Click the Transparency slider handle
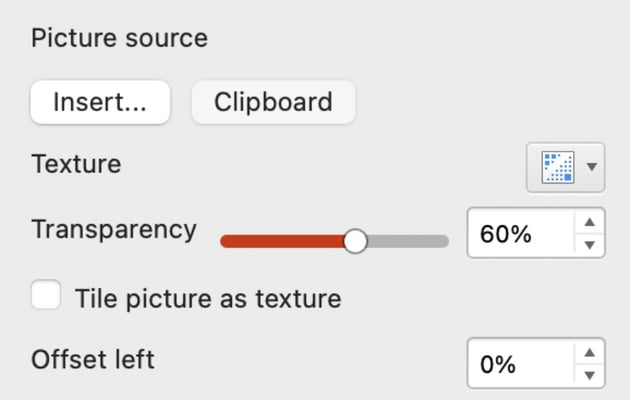Image resolution: width=630 pixels, height=400 pixels. coord(355,241)
